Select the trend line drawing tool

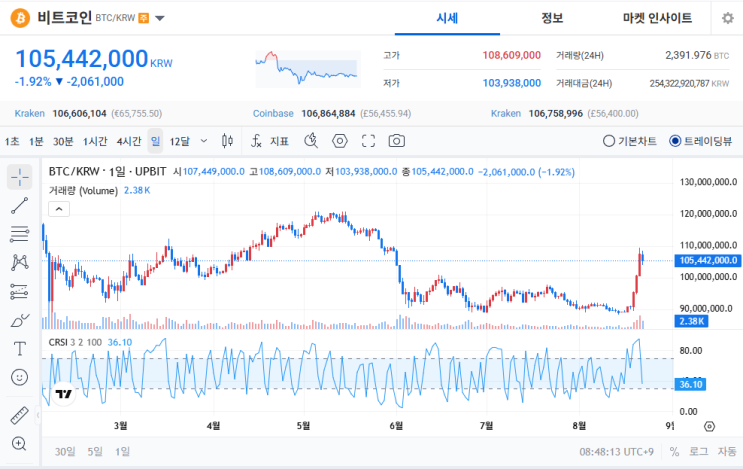[19, 206]
